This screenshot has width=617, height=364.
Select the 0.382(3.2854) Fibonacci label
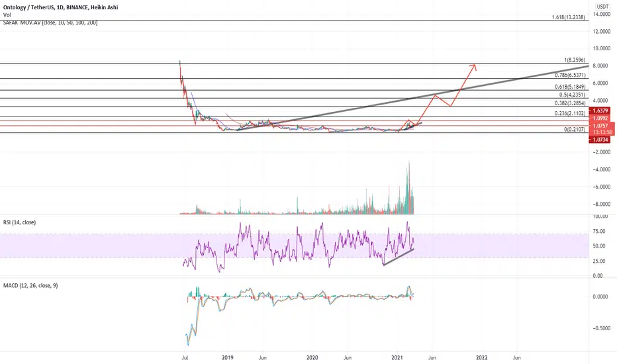tap(570, 103)
